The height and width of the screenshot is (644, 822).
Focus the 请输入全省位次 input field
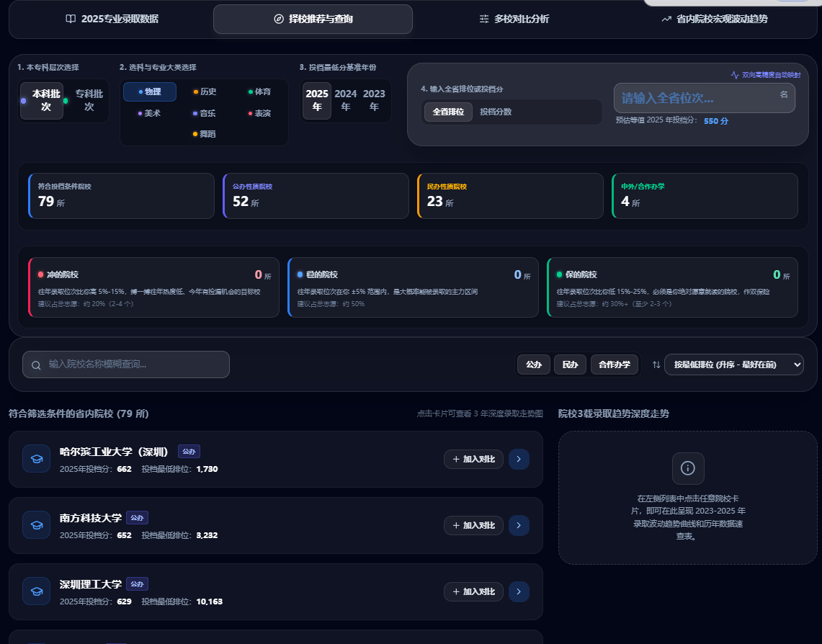(x=704, y=99)
